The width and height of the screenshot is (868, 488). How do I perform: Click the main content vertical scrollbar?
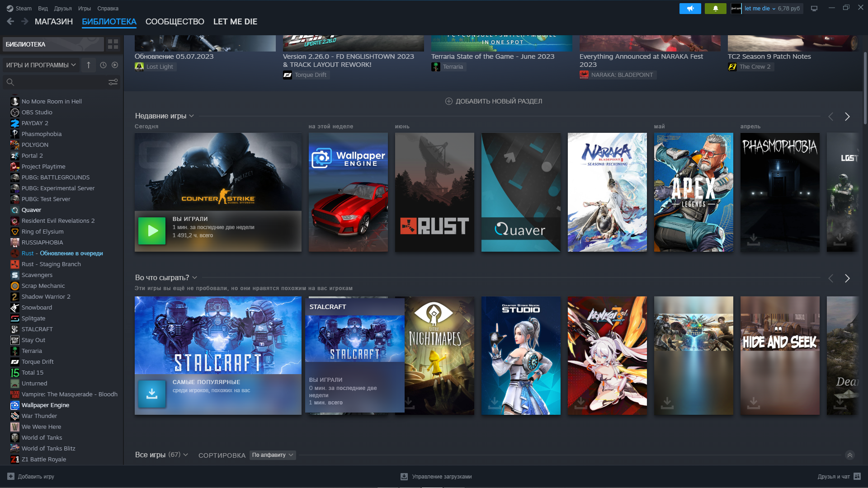click(x=865, y=88)
